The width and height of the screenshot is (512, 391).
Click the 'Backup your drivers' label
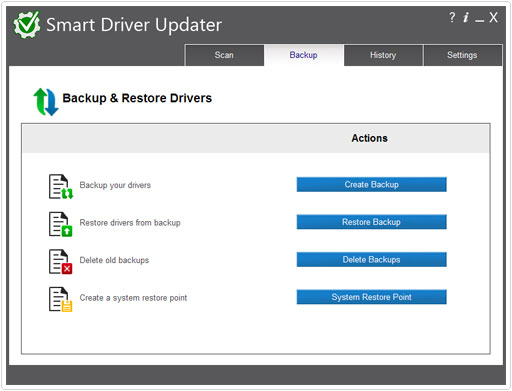(115, 185)
